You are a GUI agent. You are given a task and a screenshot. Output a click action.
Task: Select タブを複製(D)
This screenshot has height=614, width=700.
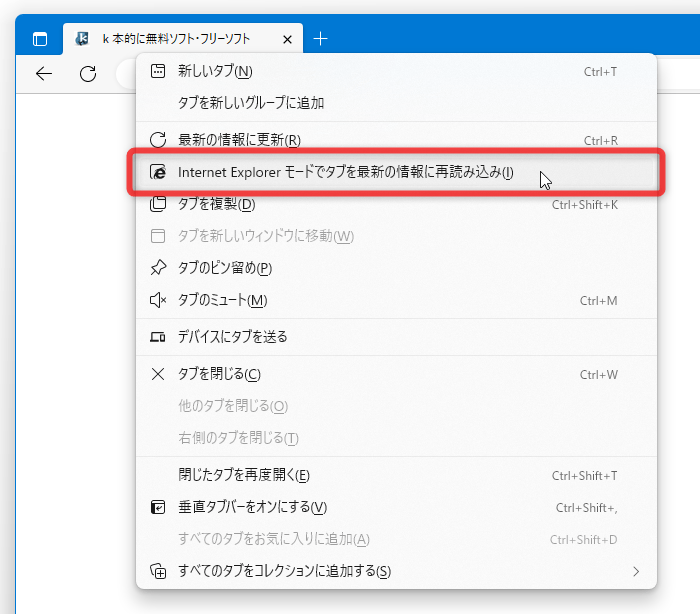tap(396, 204)
